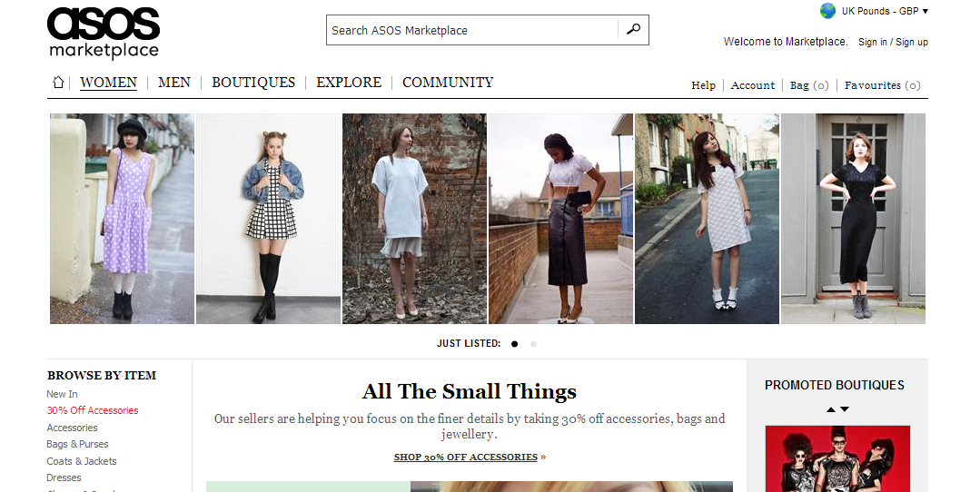The image size is (980, 492).
Task: Click the Sign in link
Action: (x=872, y=42)
